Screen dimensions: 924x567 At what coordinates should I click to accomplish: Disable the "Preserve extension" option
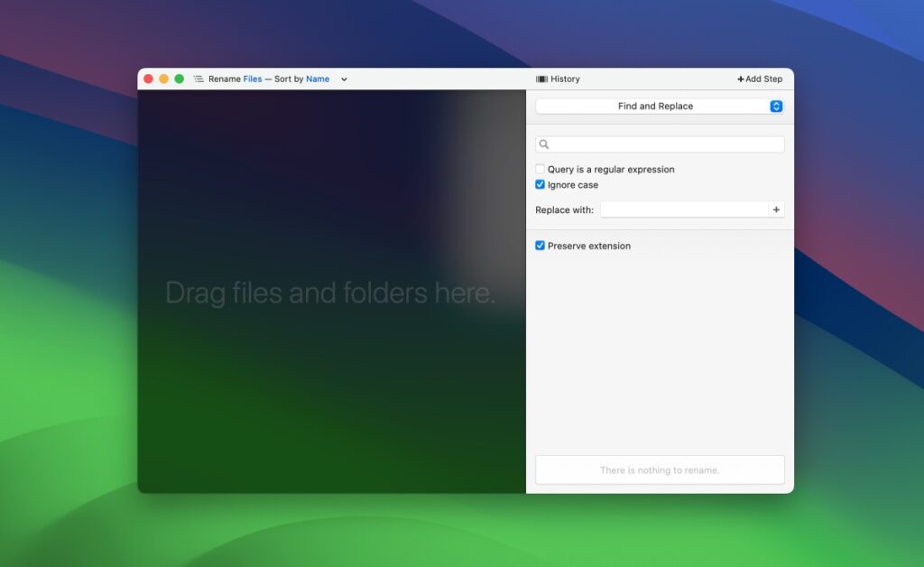pyautogui.click(x=540, y=246)
